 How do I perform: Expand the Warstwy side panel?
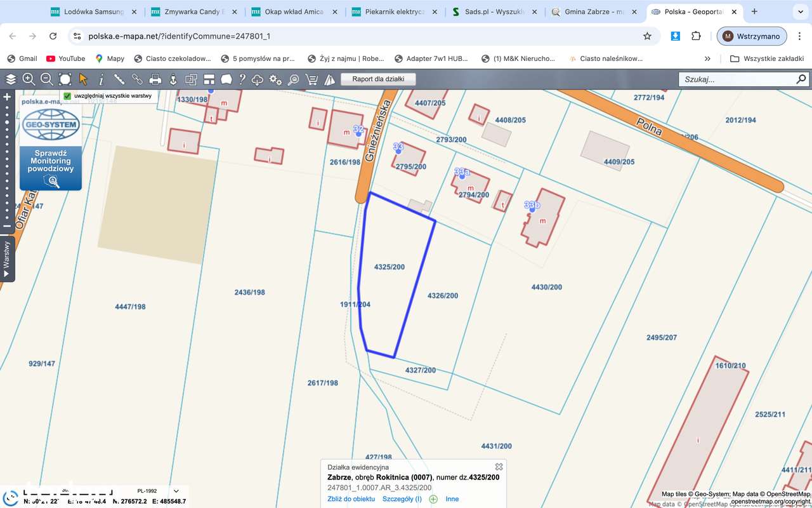click(7, 258)
